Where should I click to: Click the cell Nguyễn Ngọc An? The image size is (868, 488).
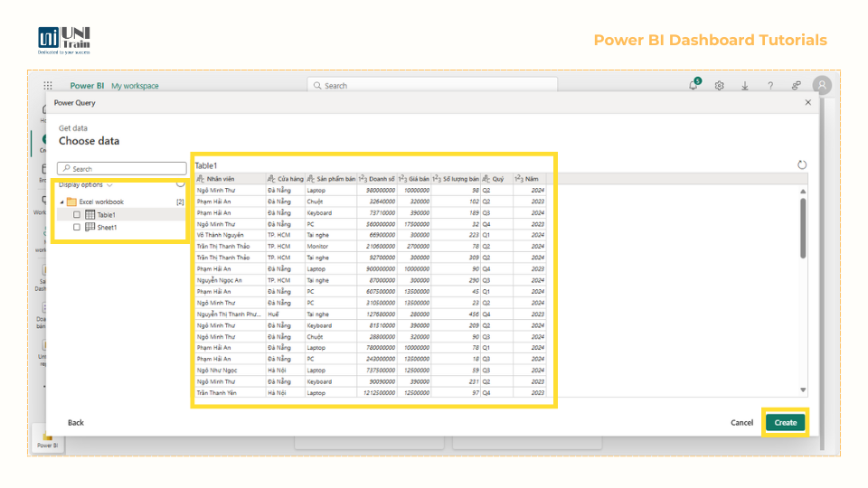click(231, 280)
